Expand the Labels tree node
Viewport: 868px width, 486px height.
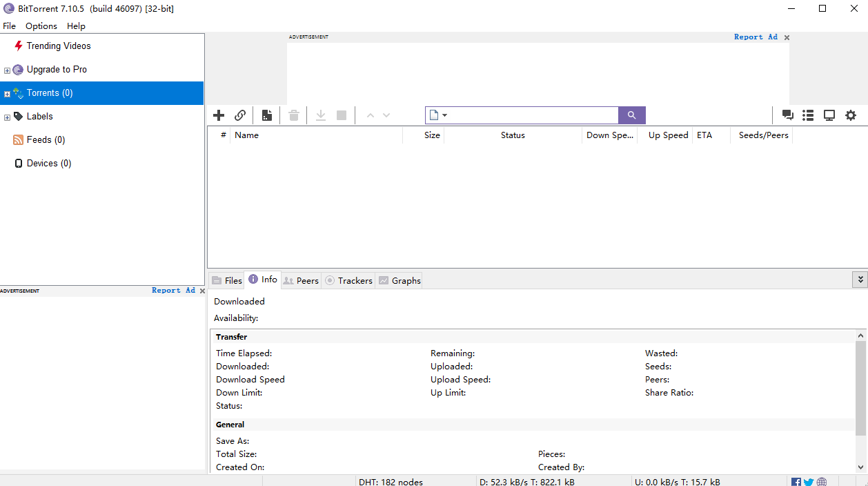click(8, 117)
